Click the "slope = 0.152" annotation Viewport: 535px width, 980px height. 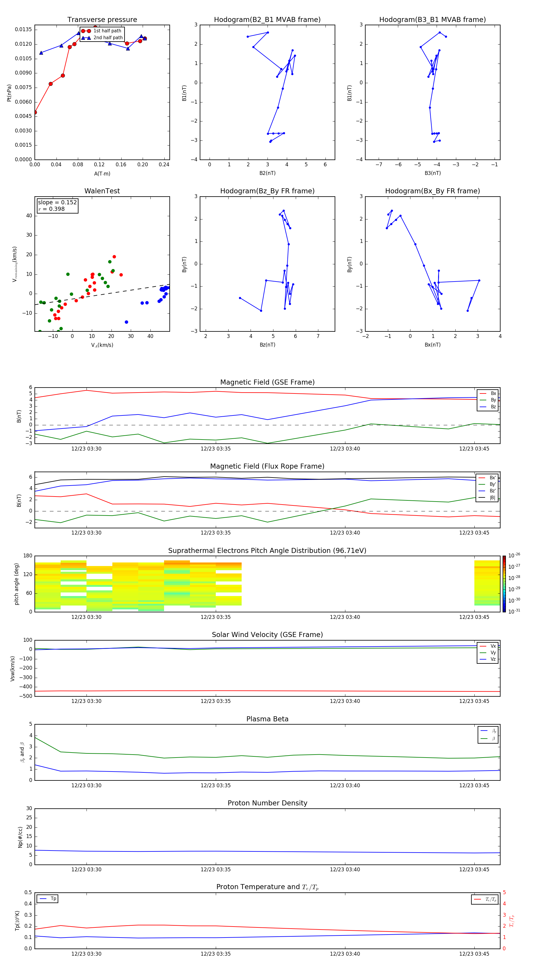(x=57, y=203)
